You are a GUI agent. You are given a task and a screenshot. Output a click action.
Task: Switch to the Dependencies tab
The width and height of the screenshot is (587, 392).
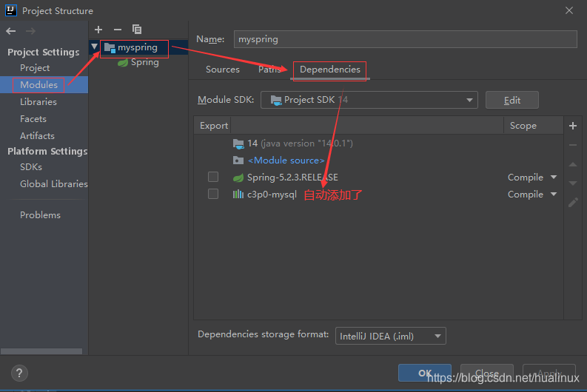[330, 70]
